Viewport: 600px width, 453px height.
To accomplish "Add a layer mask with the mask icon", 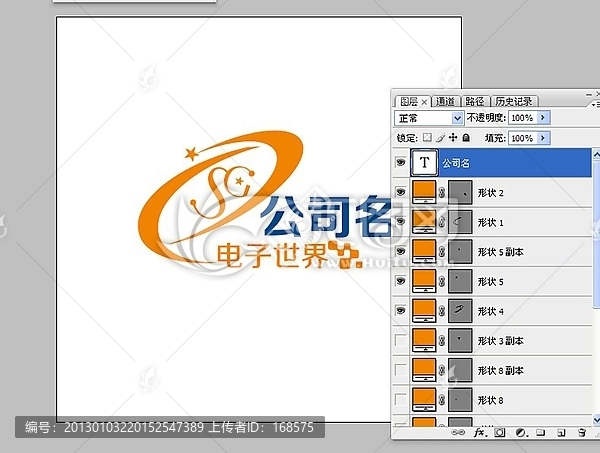I will [499, 432].
